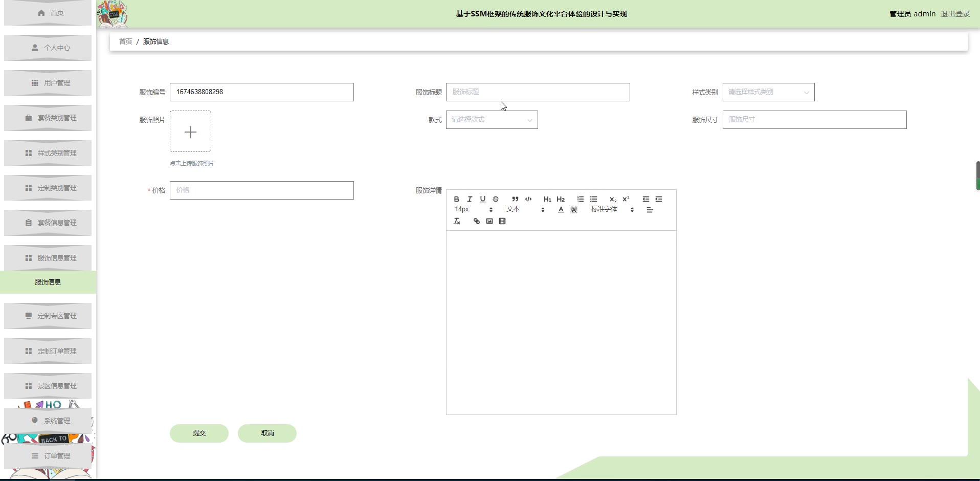980x481 pixels.
Task: Open 样式类别管理 in the sidebar
Action: pyautogui.click(x=48, y=153)
